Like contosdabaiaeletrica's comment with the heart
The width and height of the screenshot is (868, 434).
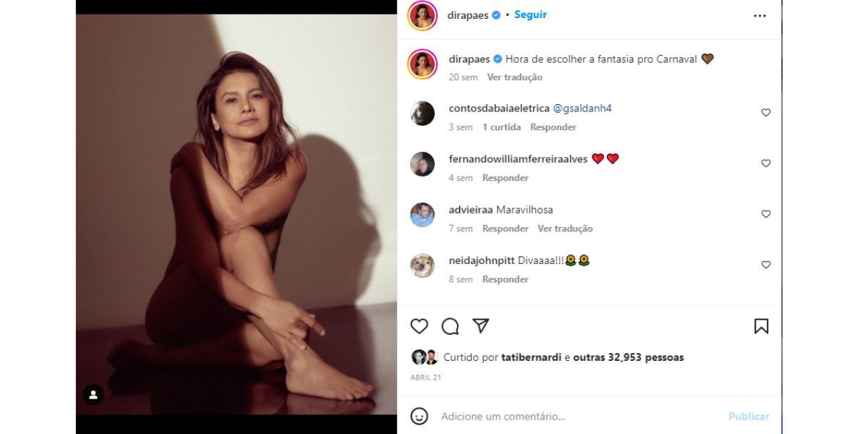tap(766, 112)
